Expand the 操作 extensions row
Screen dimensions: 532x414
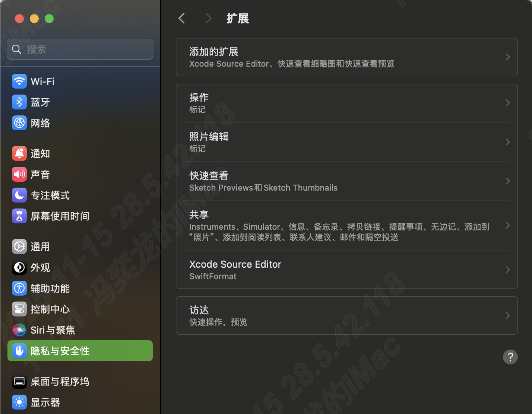[x=346, y=103]
